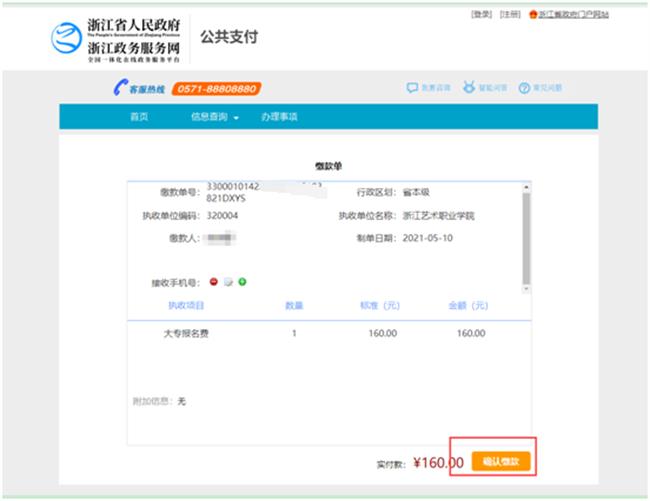The image size is (650, 501).
Task: Click the 浙江省政府门户网站 link text
Action: pyautogui.click(x=574, y=15)
